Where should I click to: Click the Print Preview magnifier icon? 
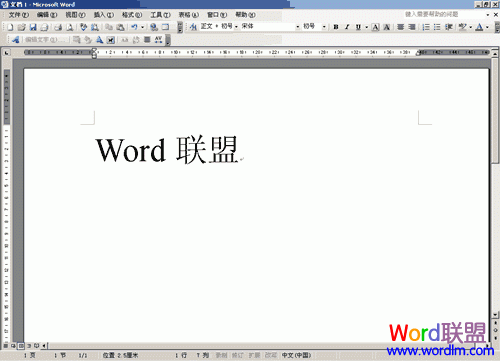tap(70, 27)
